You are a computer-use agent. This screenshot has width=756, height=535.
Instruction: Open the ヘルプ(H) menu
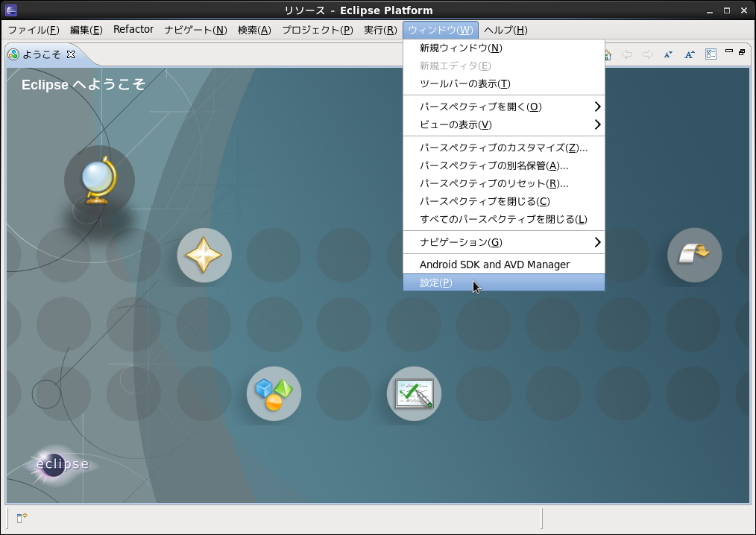coord(505,30)
